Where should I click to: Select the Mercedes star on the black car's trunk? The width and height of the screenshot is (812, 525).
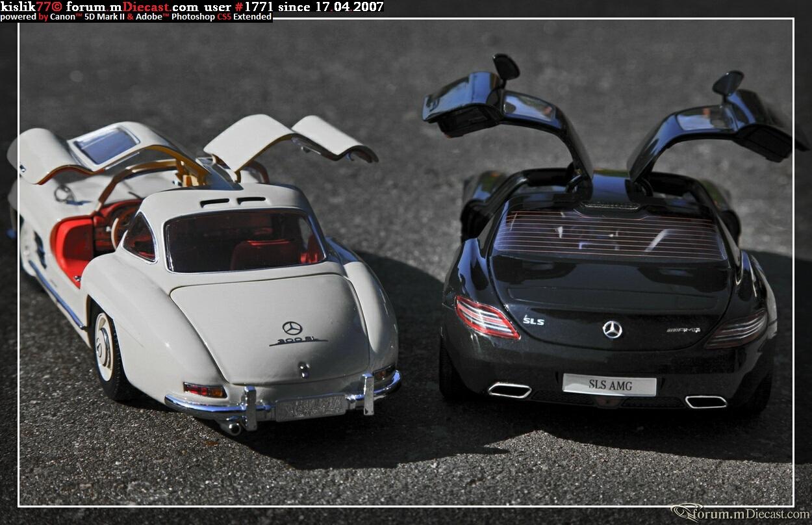pos(612,329)
